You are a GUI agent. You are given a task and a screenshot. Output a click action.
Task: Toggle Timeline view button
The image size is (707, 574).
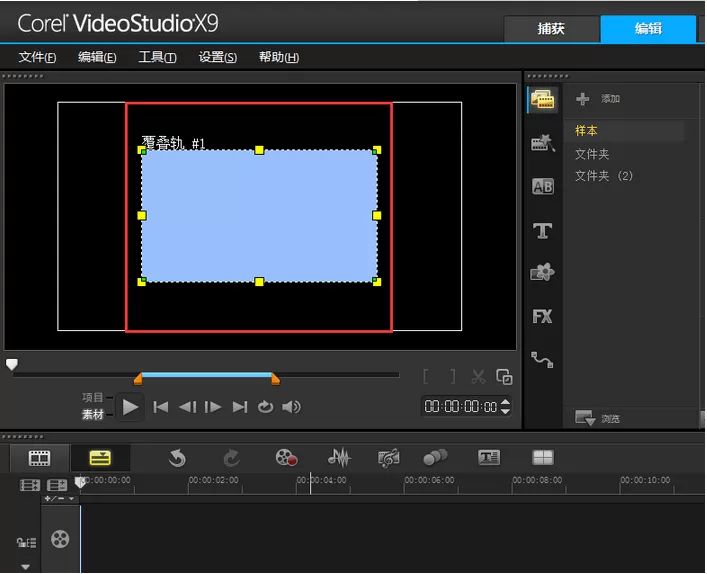coord(100,458)
